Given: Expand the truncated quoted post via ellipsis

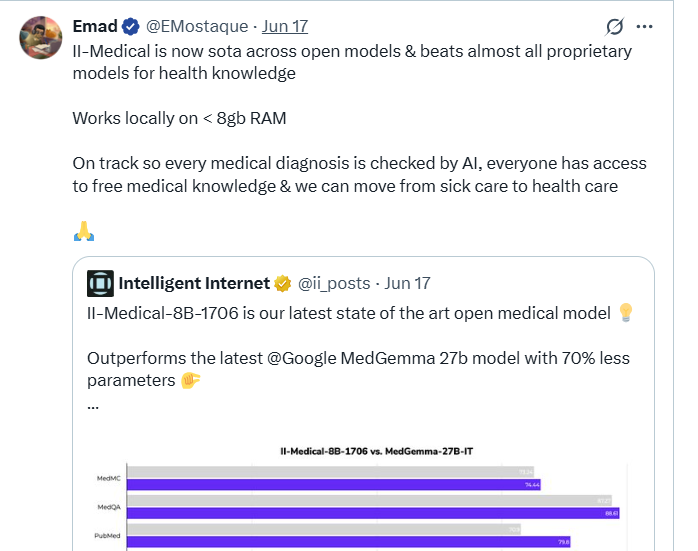Looking at the screenshot, I should coord(94,405).
